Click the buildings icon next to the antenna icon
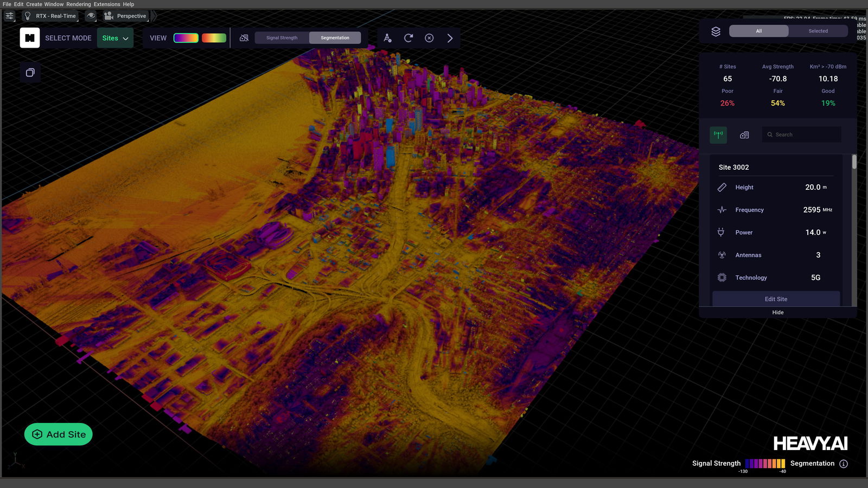 (744, 134)
